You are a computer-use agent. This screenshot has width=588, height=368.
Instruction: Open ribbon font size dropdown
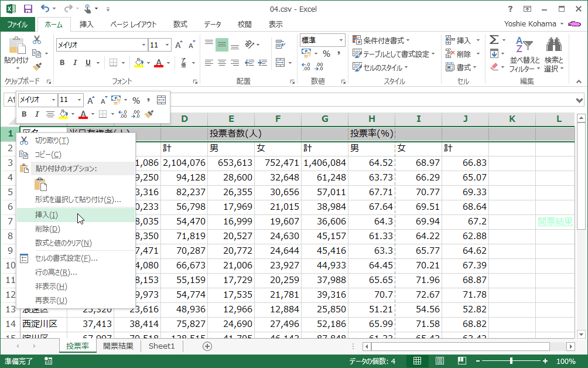tap(167, 45)
